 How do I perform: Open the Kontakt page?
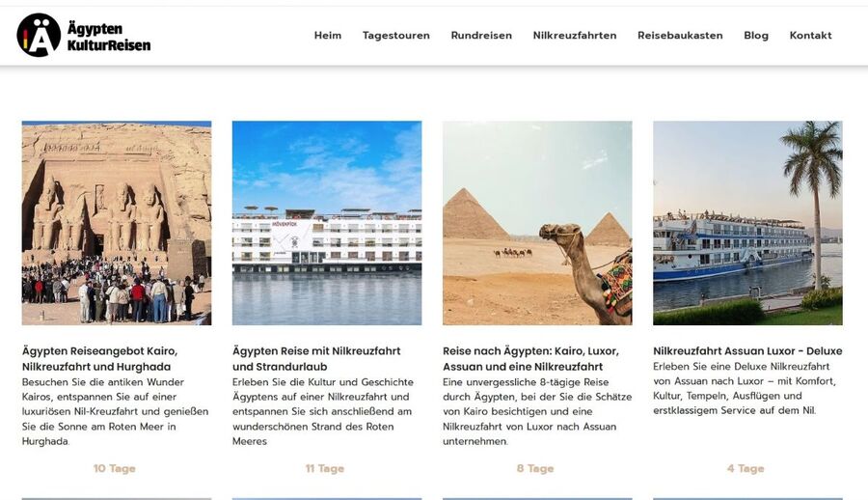810,35
